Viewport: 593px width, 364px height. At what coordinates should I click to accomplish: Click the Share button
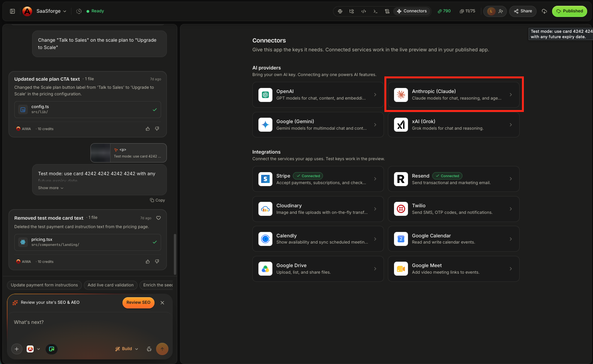tap(523, 11)
